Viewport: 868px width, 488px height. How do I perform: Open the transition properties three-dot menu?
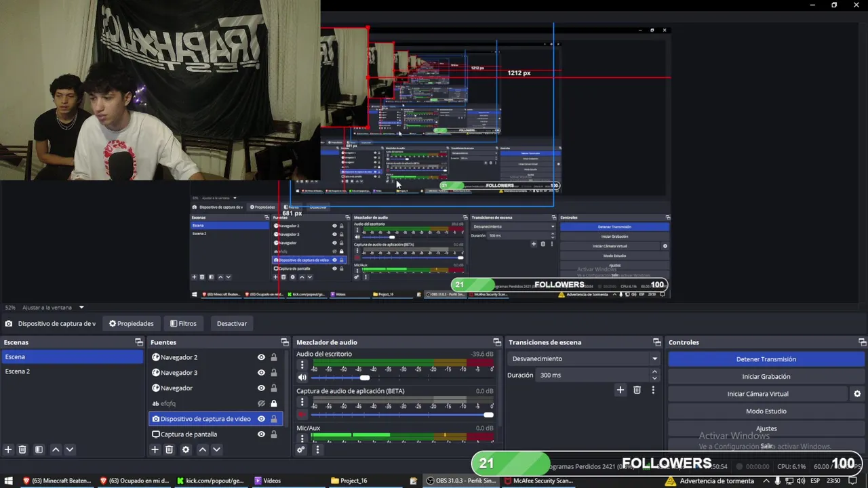653,390
